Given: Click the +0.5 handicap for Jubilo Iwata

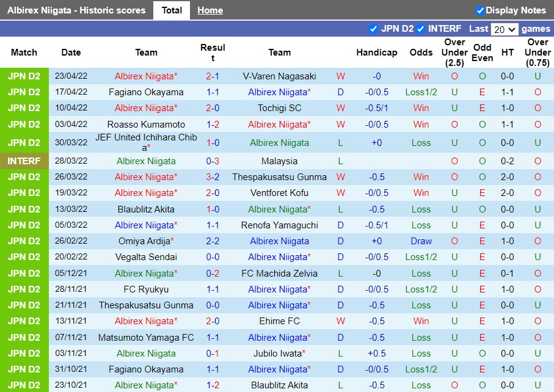Looking at the screenshot, I should (x=377, y=354).
